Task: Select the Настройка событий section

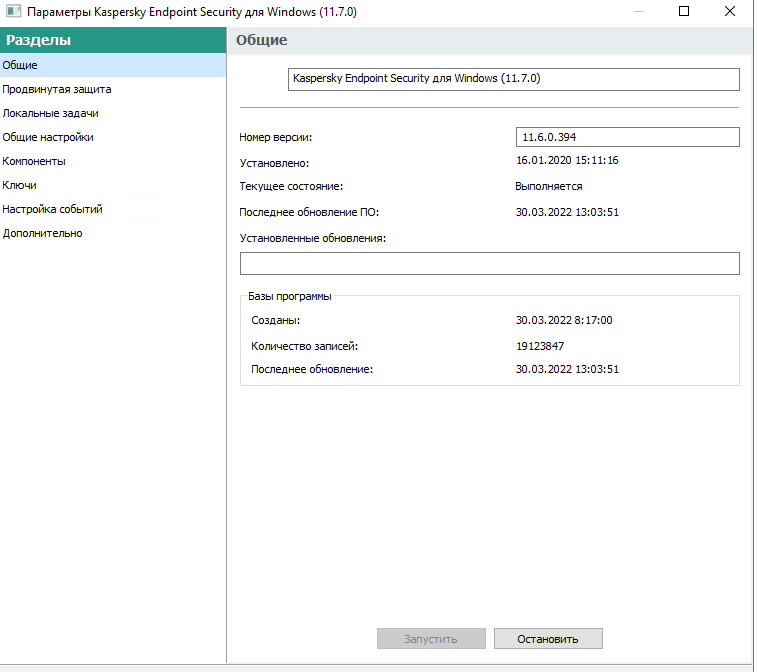Action: tap(52, 209)
